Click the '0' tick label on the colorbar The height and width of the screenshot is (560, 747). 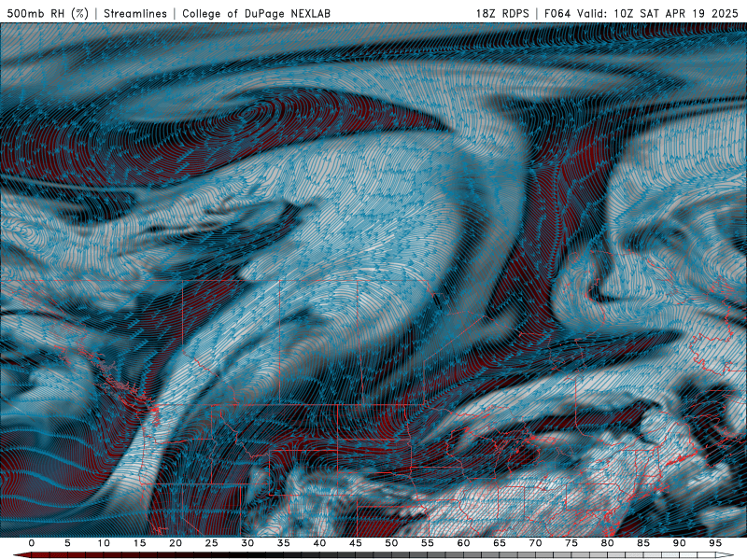(x=32, y=543)
